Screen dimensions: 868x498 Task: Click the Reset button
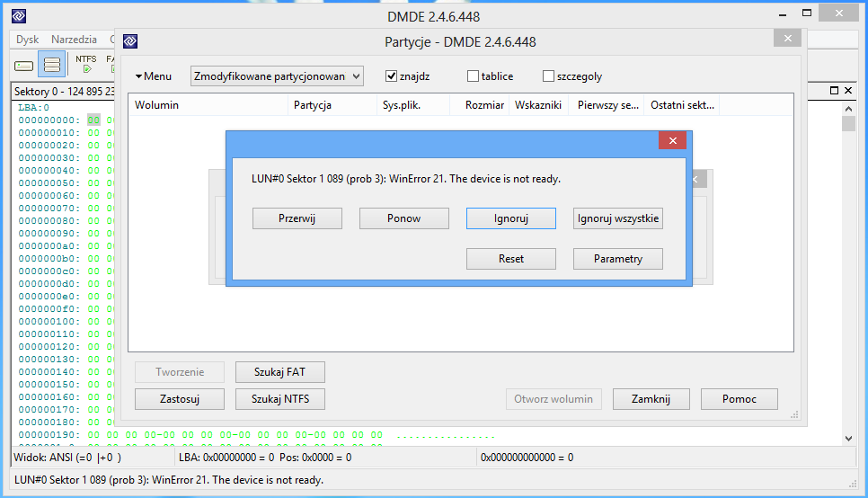[511, 259]
